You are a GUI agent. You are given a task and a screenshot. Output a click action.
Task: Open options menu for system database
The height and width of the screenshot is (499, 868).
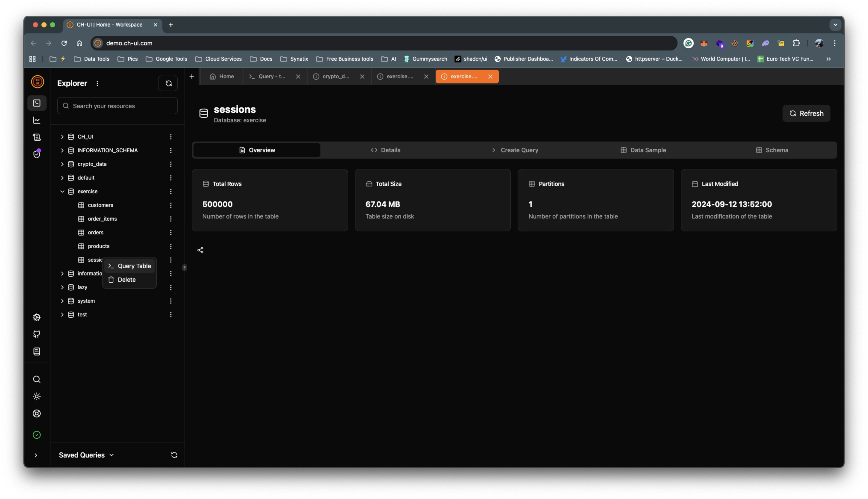(x=171, y=301)
